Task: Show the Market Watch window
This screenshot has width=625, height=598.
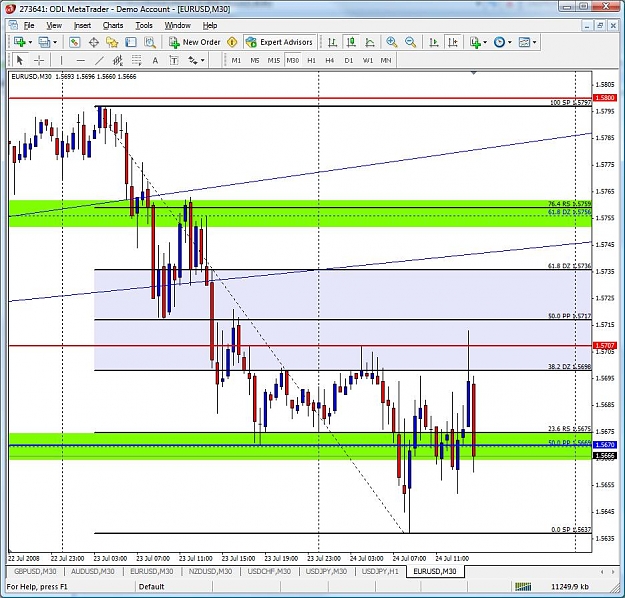Action: (x=74, y=42)
